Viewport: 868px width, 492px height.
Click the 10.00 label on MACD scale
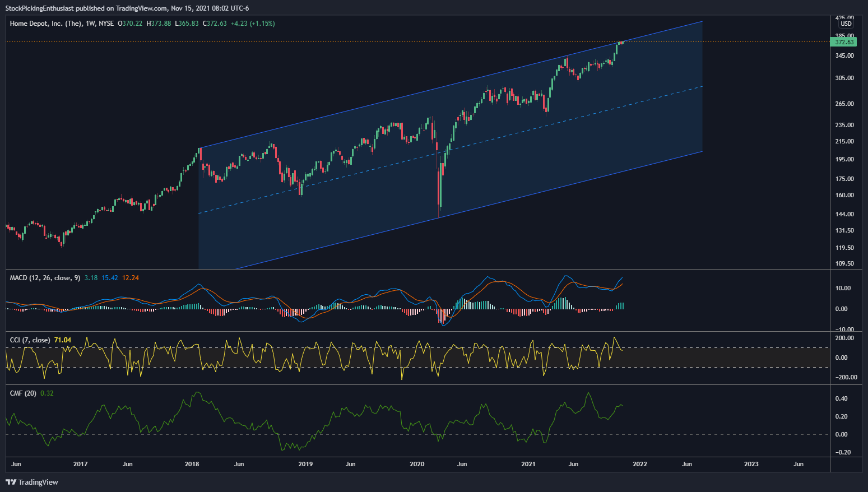pos(843,289)
